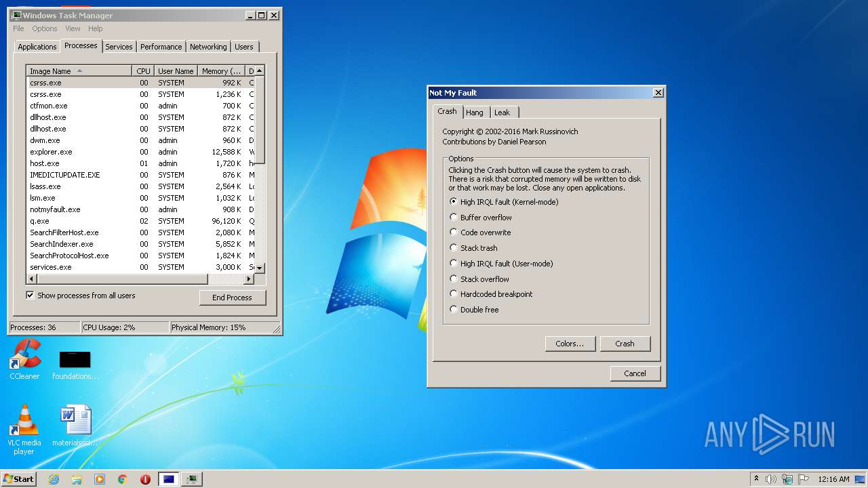Click the Colors... button
The height and width of the screenshot is (488, 868).
(570, 344)
